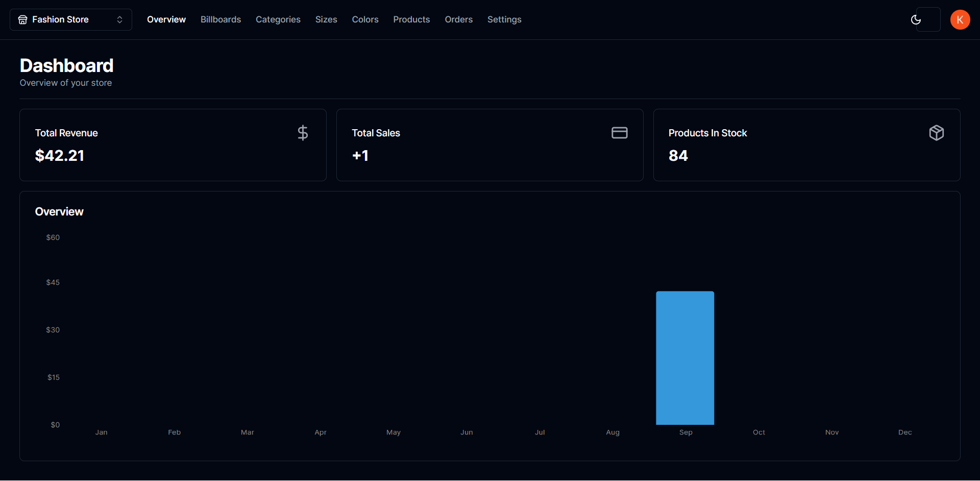Image resolution: width=980 pixels, height=481 pixels.
Task: Open the Categories page
Action: pyautogui.click(x=278, y=19)
